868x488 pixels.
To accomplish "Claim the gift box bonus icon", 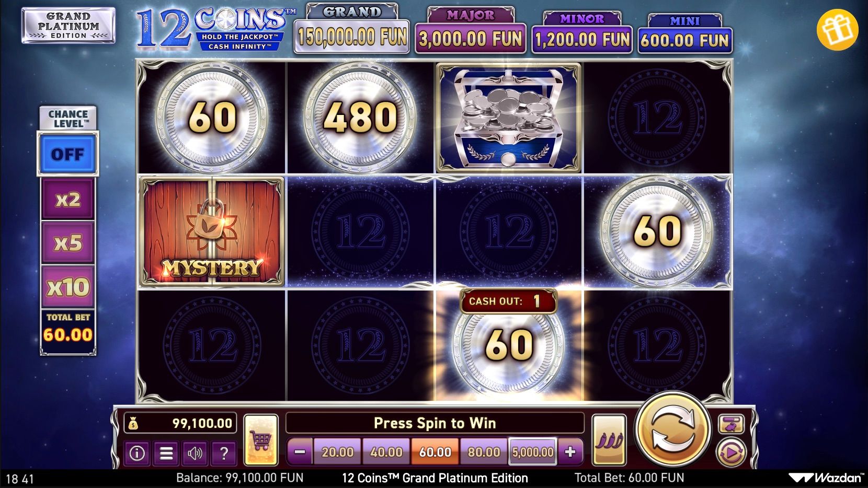I will point(838,29).
